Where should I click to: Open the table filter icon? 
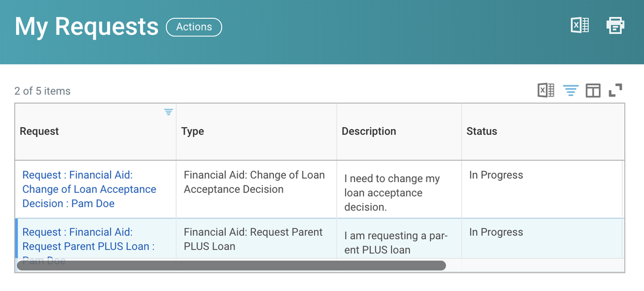pyautogui.click(x=570, y=90)
